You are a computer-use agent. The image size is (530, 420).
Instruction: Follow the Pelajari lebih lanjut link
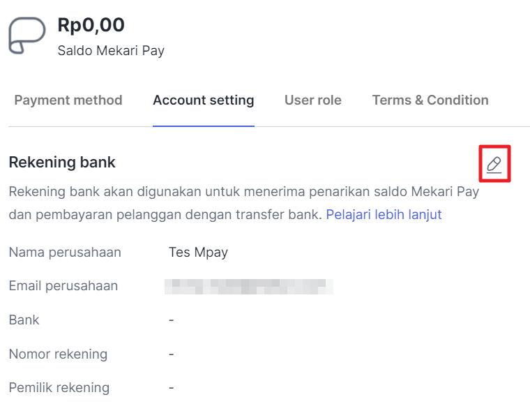pos(384,214)
